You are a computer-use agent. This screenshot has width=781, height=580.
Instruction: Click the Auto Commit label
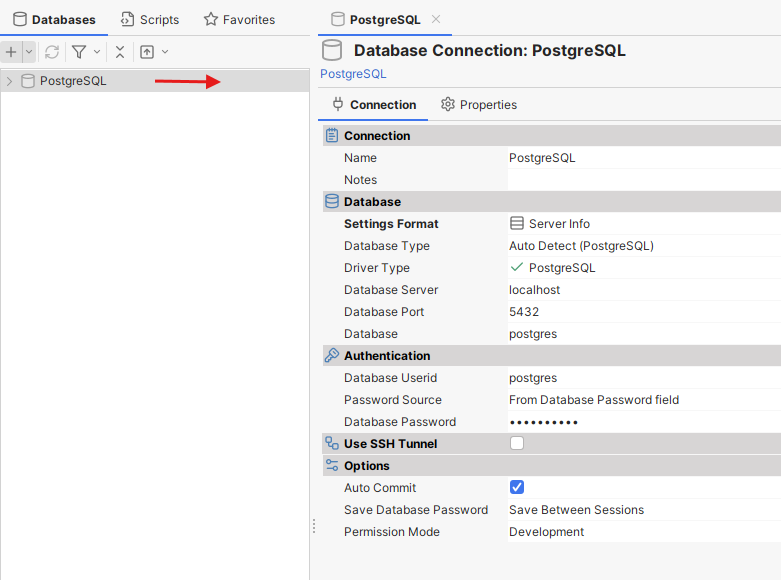[380, 488]
